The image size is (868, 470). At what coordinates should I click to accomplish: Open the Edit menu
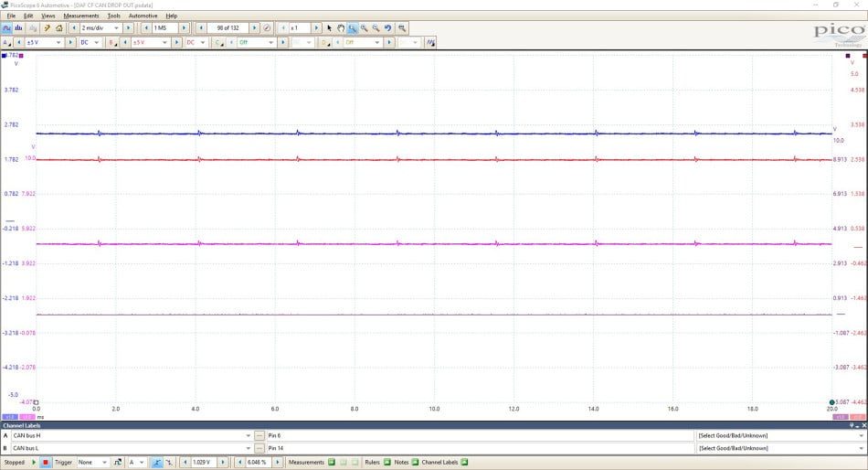(28, 16)
